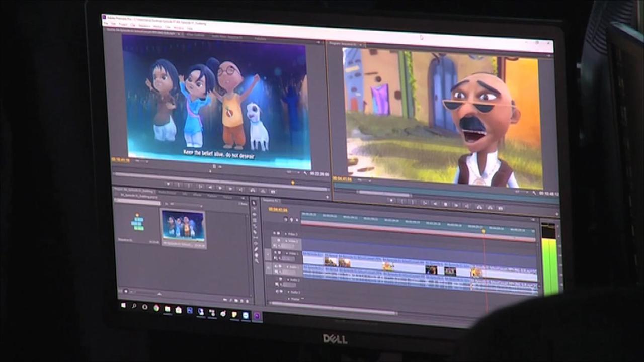
Task: Select the Slide tool
Action: (x=256, y=243)
